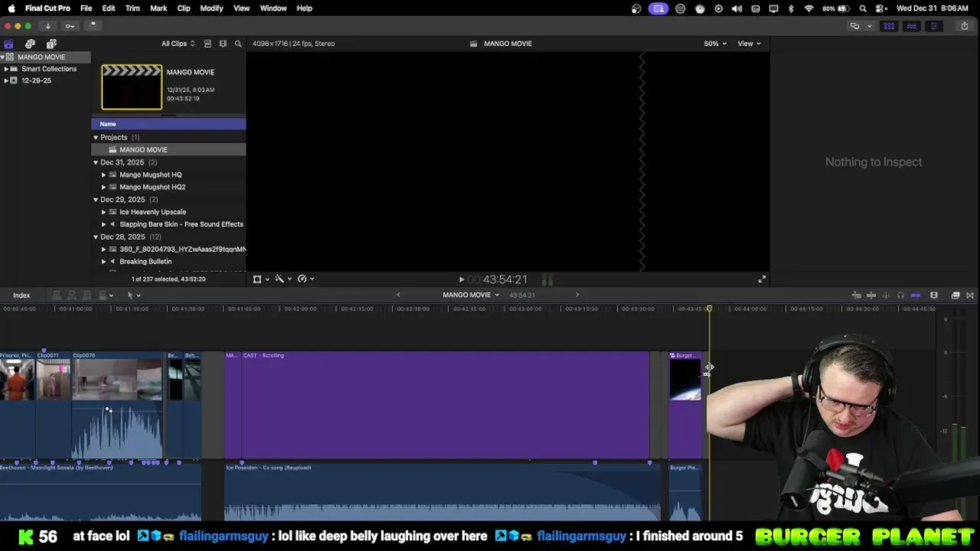Screen dimensions: 980x551
Task: Toggle solo headphones icon
Action: coord(900,295)
